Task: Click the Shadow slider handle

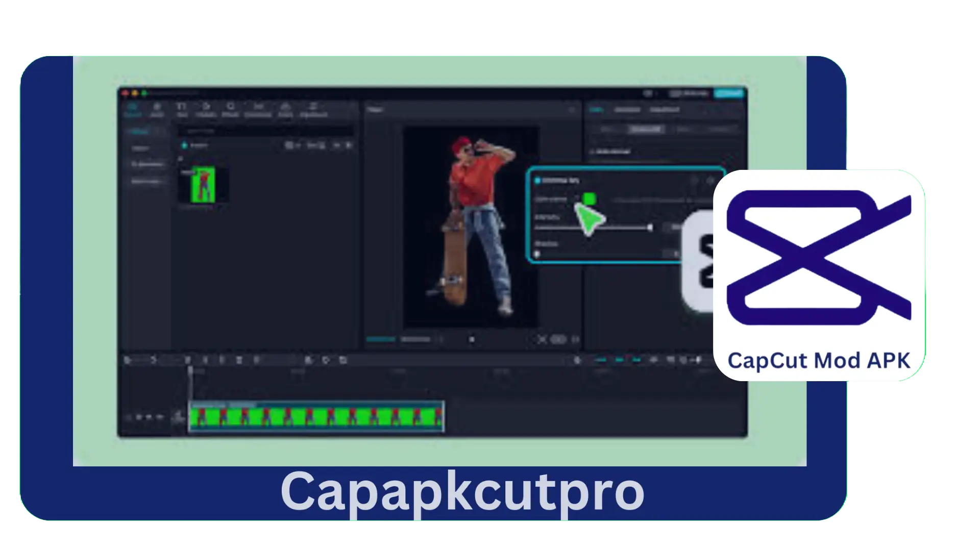Action: click(537, 254)
